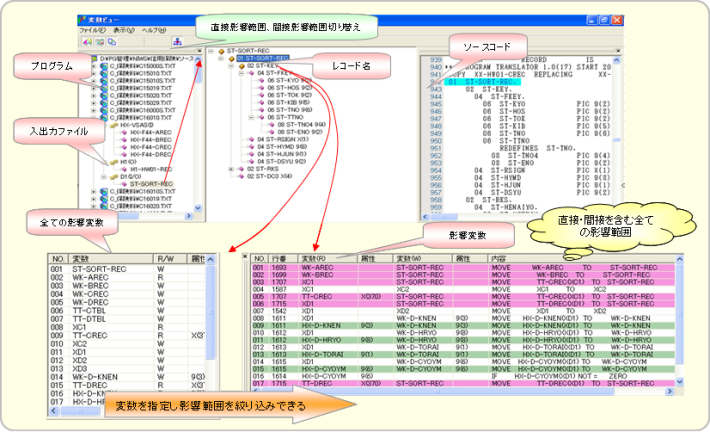Click the 内容 column header in impact table
This screenshot has width=710, height=432.
click(x=498, y=258)
